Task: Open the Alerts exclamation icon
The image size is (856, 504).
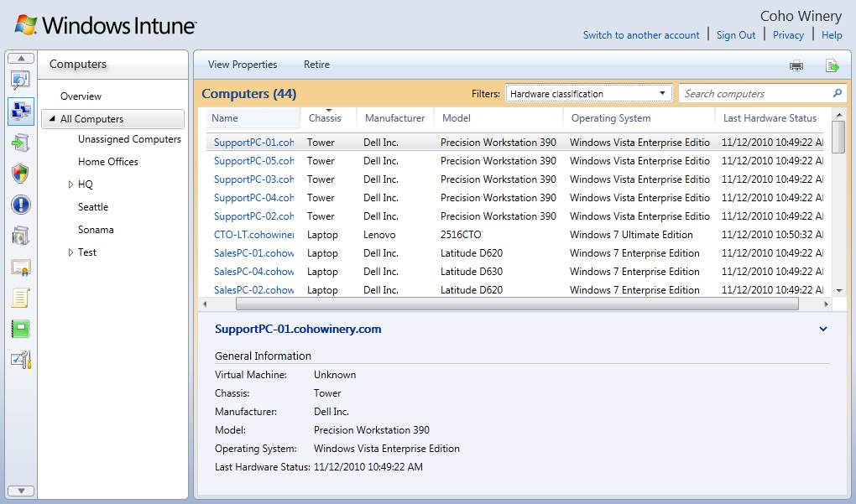Action: tap(21, 205)
